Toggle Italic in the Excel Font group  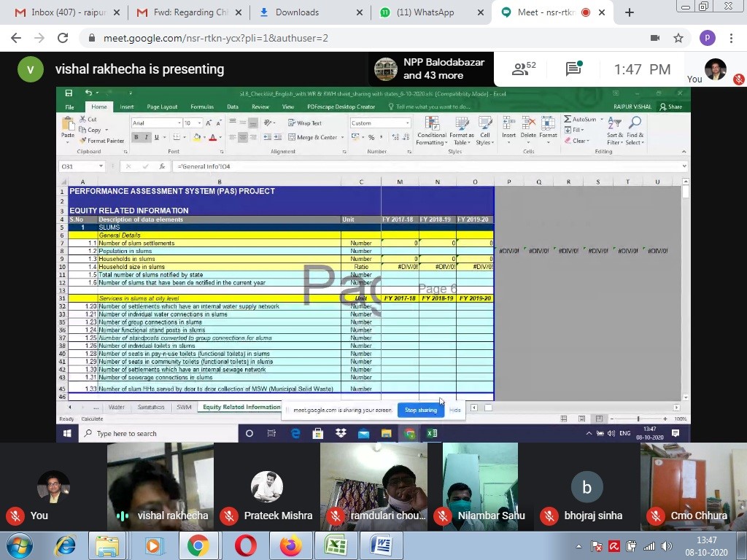click(146, 138)
